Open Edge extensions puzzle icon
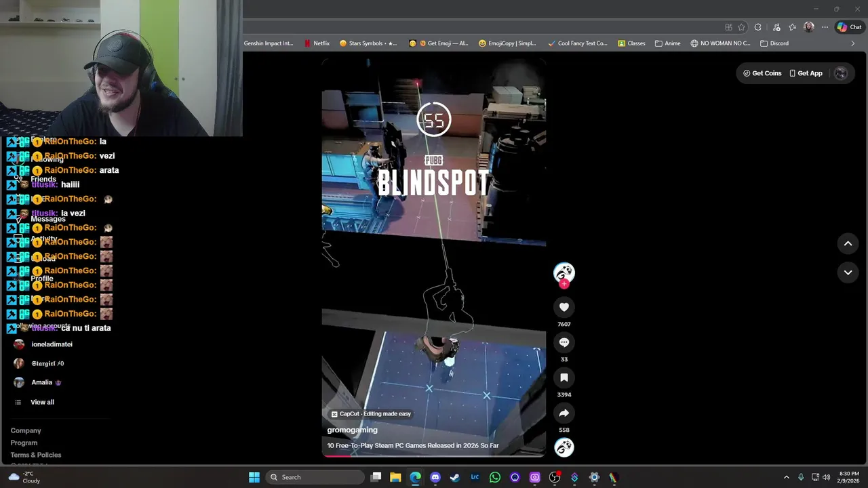 (x=758, y=27)
